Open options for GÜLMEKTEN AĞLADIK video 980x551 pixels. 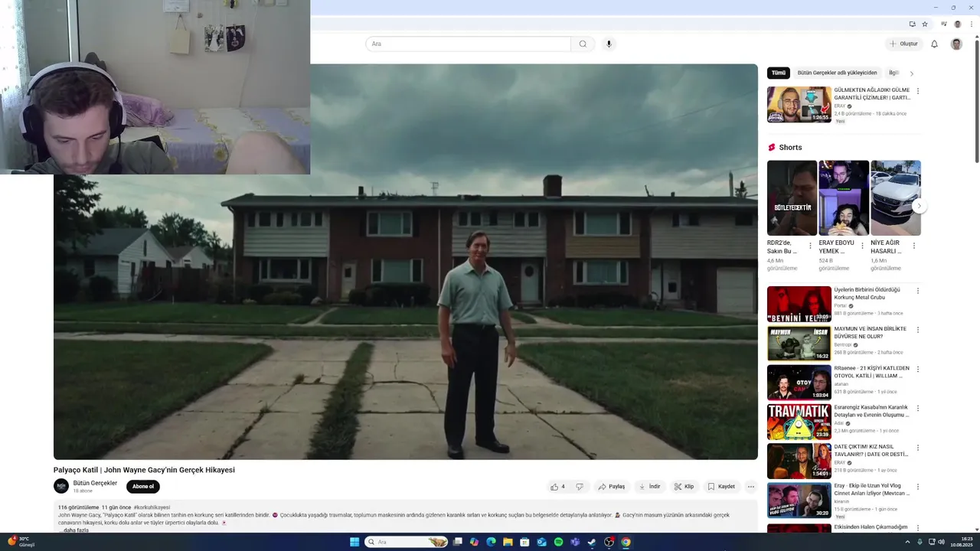coord(918,91)
